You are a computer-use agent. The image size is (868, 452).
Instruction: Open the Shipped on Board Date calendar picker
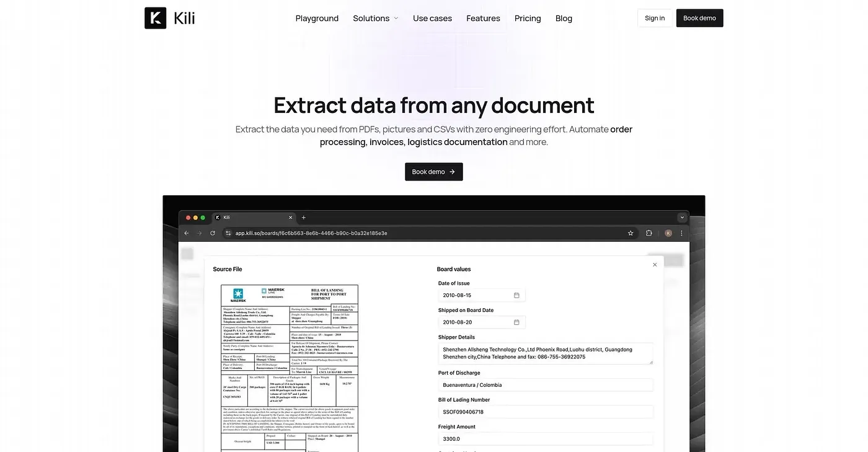[x=516, y=322]
